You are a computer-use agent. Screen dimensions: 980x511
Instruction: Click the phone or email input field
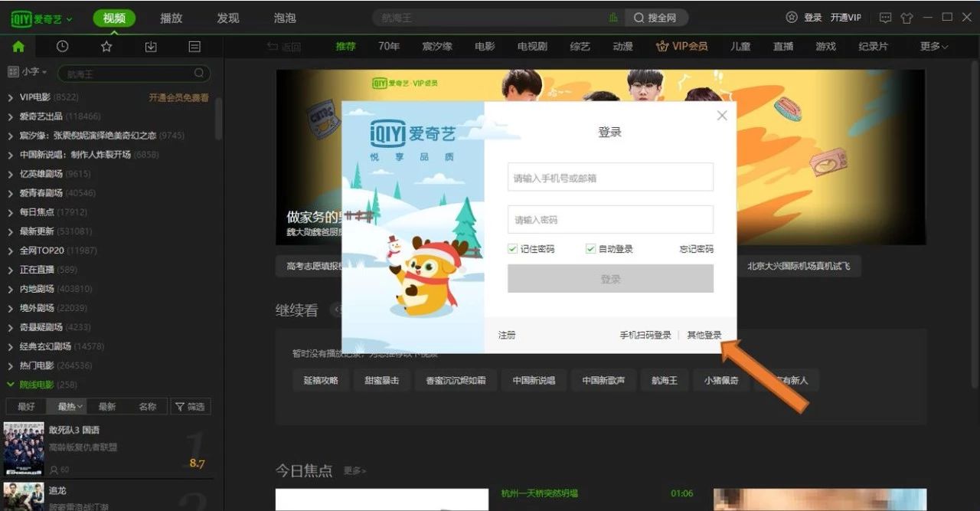point(610,177)
